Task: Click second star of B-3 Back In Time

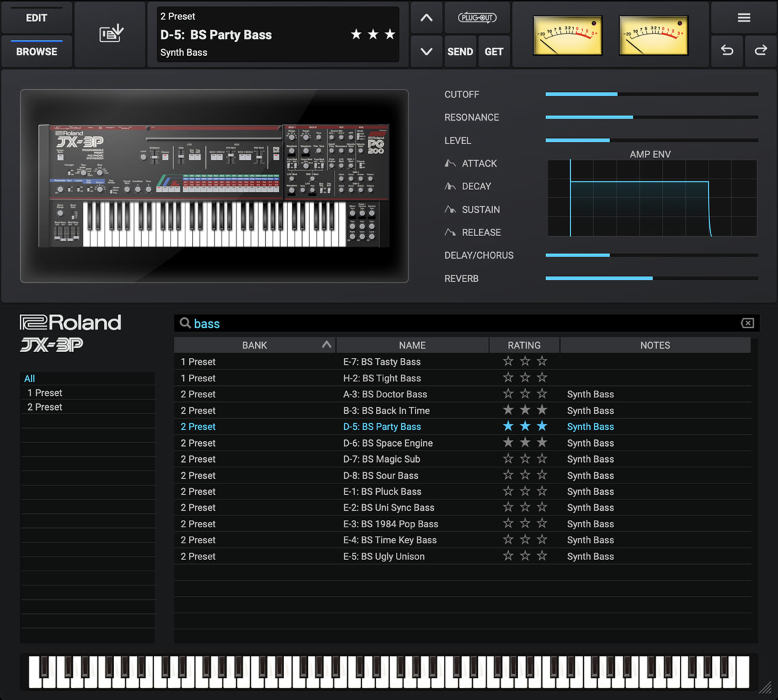Action: (525, 410)
